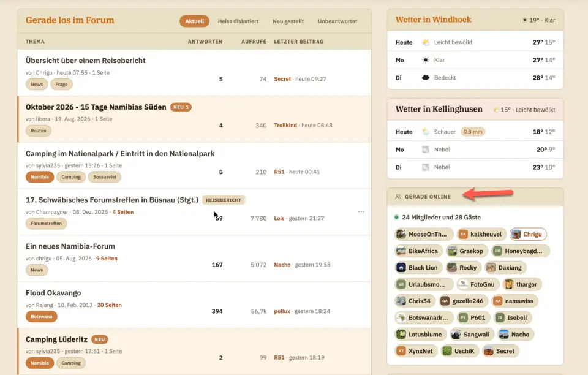Click the Sossusvlei tag
The height and width of the screenshot is (375, 588).
(x=104, y=177)
